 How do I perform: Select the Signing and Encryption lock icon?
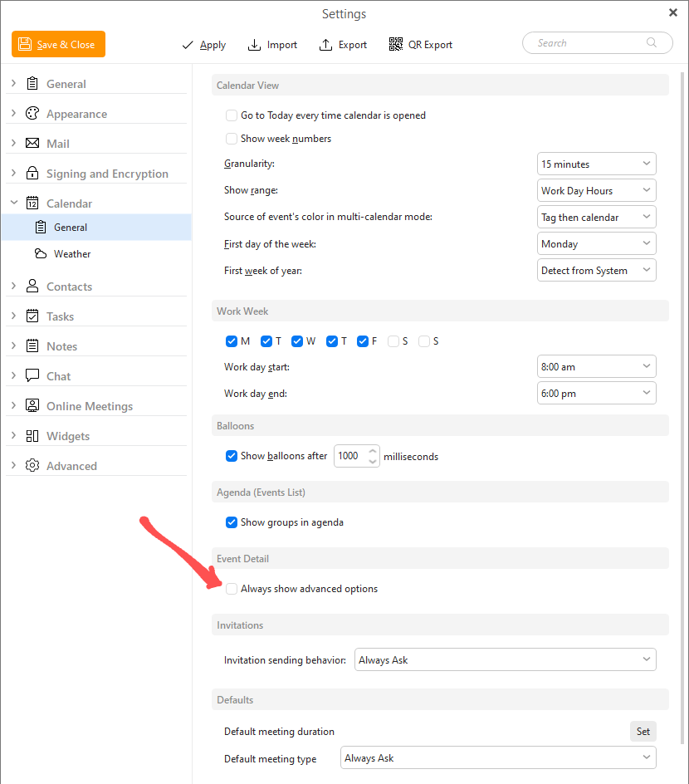[32, 173]
